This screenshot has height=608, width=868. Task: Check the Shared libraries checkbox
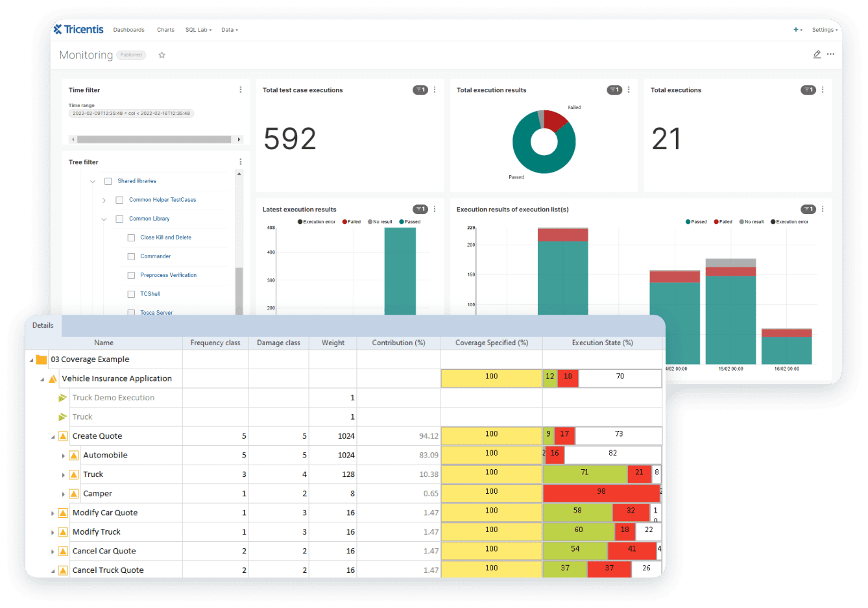(x=108, y=182)
